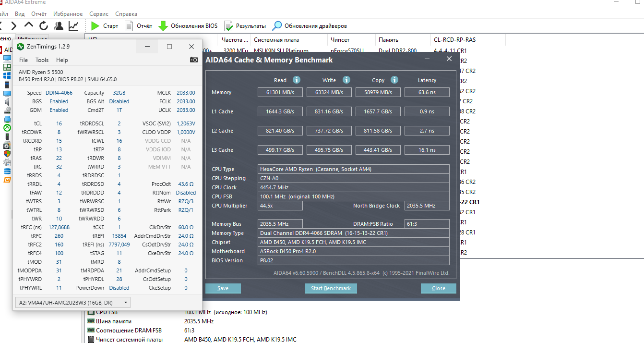Viewport: 644px width, 343px height.
Task: Click the Memory Latency value 63.6 ns
Action: (x=427, y=92)
